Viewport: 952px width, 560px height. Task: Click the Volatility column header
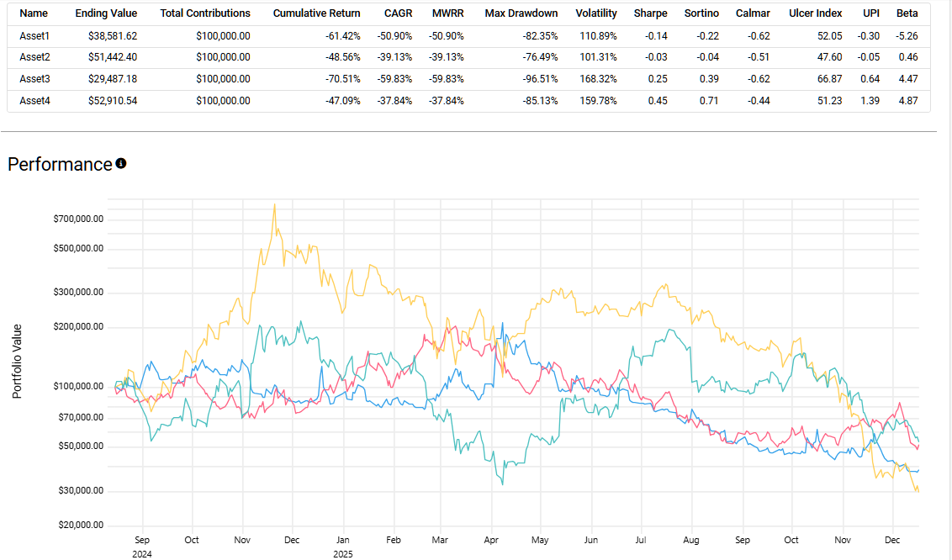coord(596,13)
